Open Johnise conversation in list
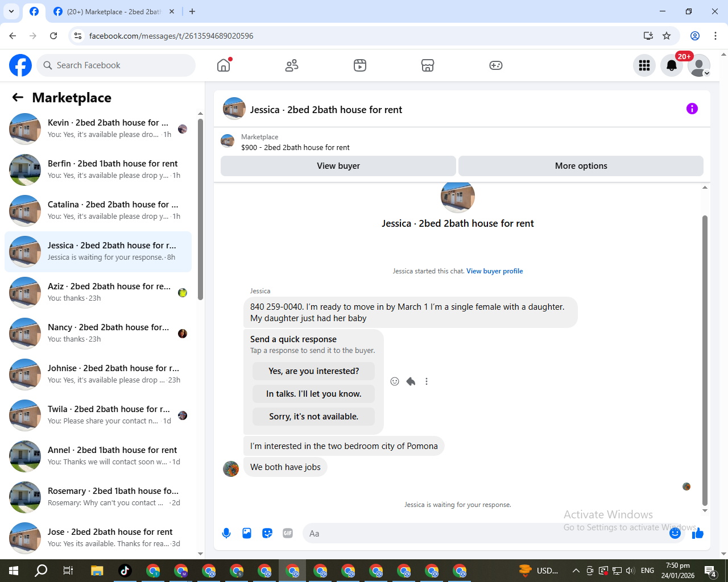The width and height of the screenshot is (728, 582). [x=98, y=375]
